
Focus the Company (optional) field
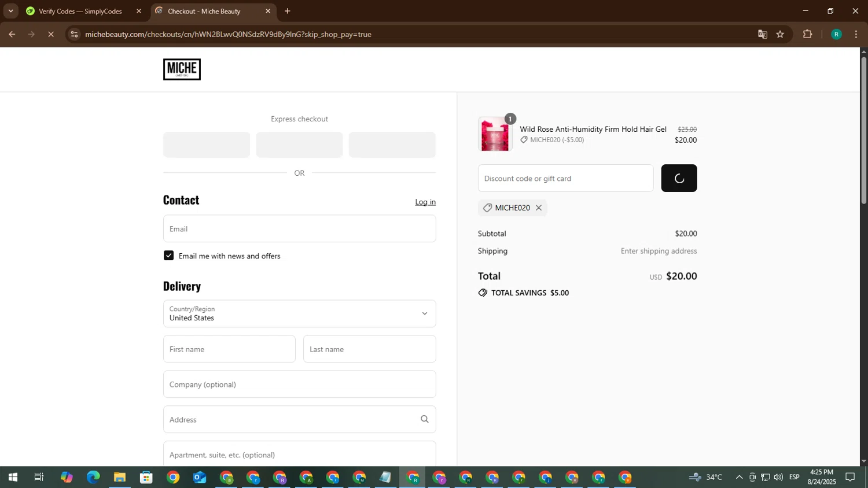(x=299, y=384)
